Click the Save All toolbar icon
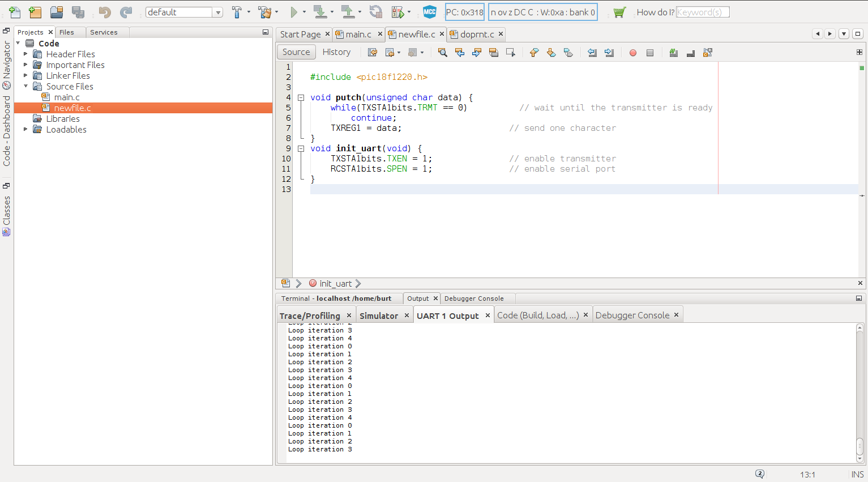Screen dimensions: 868x482 pyautogui.click(x=78, y=12)
